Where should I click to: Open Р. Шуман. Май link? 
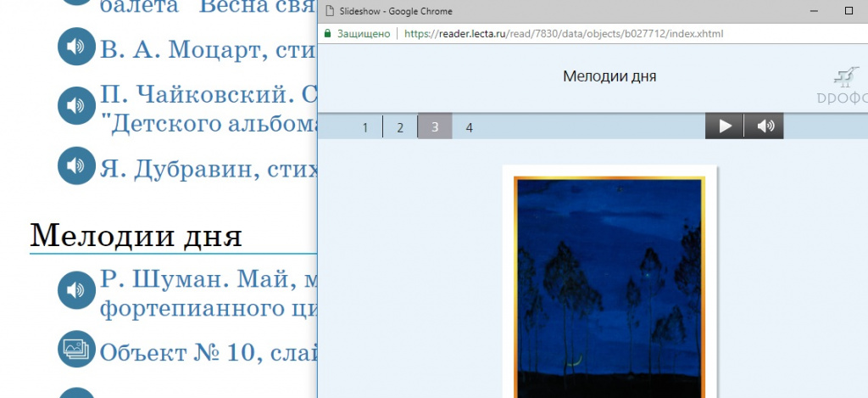click(x=209, y=294)
